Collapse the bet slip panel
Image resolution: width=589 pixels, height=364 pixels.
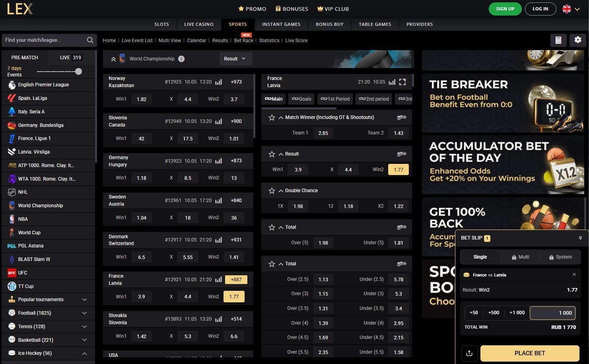click(x=580, y=238)
